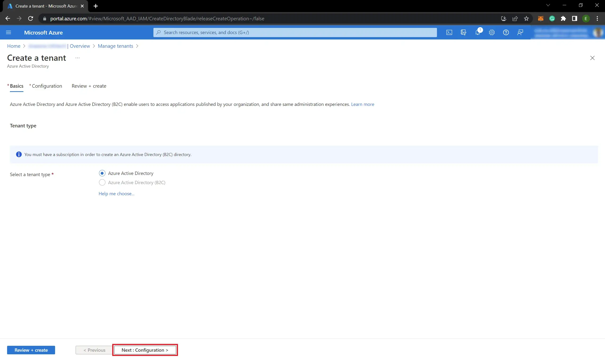
Task: Open Cloud Shell from the top bar
Action: coord(449,32)
